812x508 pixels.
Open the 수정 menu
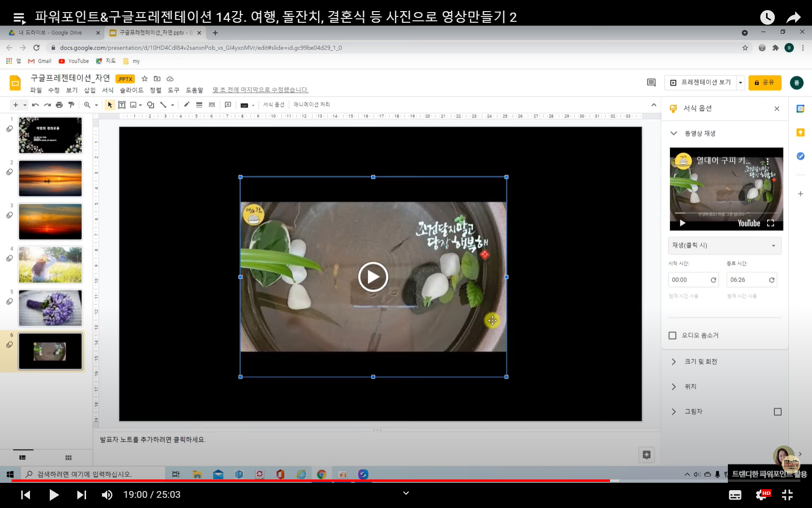54,90
